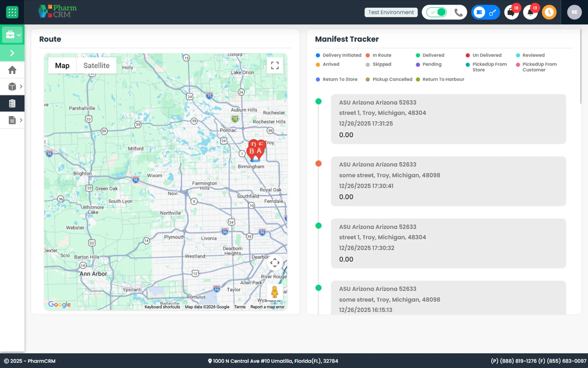Click the PharmCRM logo
The width and height of the screenshot is (588, 368).
(57, 11)
